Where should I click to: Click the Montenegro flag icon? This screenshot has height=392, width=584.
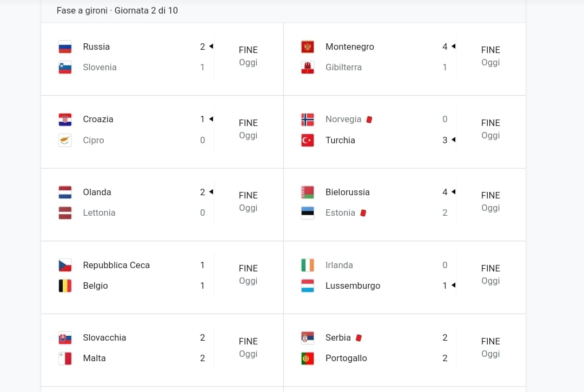308,47
